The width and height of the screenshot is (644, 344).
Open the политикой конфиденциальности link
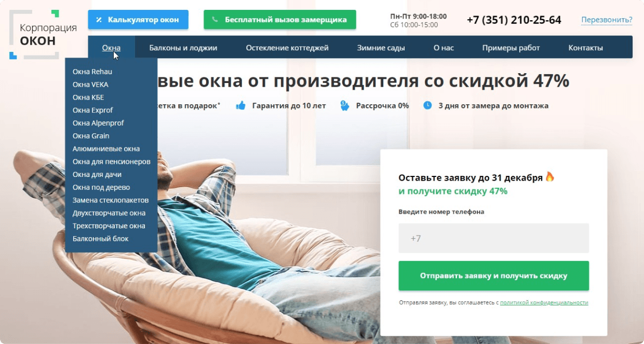pyautogui.click(x=544, y=302)
